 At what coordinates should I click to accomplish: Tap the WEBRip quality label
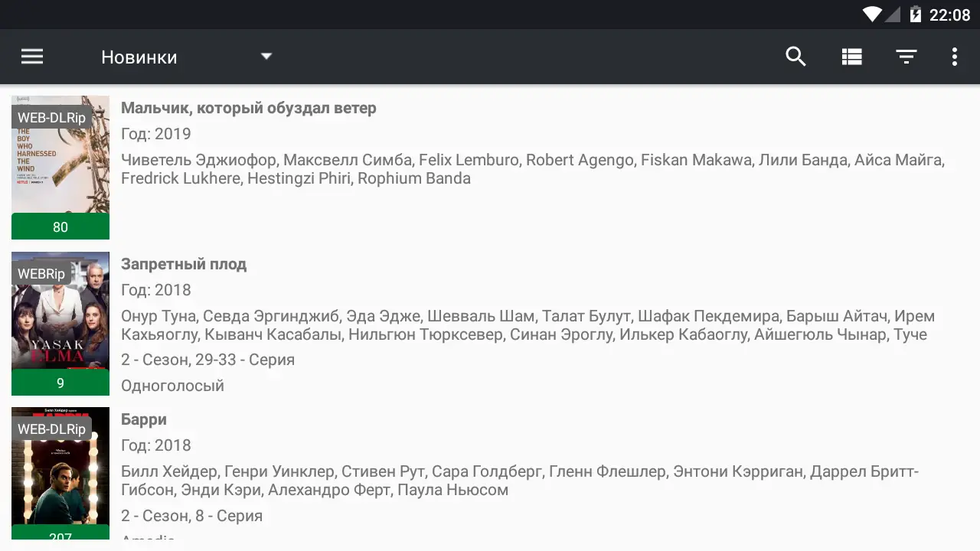[x=41, y=273]
